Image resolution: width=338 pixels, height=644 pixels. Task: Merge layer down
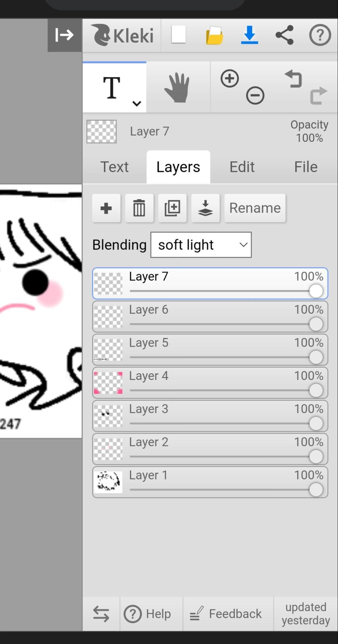205,208
